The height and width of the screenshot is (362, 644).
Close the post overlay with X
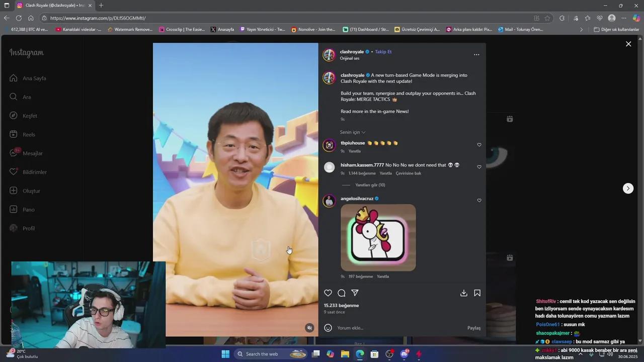[628, 44]
